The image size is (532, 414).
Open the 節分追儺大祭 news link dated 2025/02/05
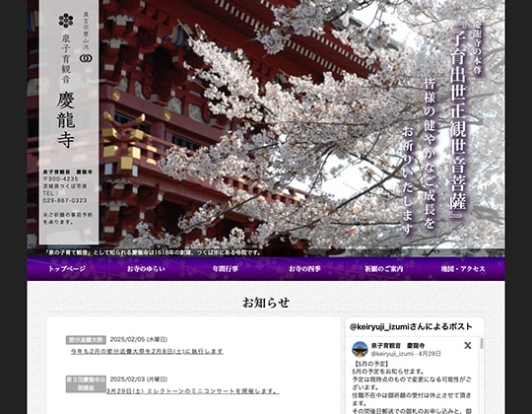point(147,351)
